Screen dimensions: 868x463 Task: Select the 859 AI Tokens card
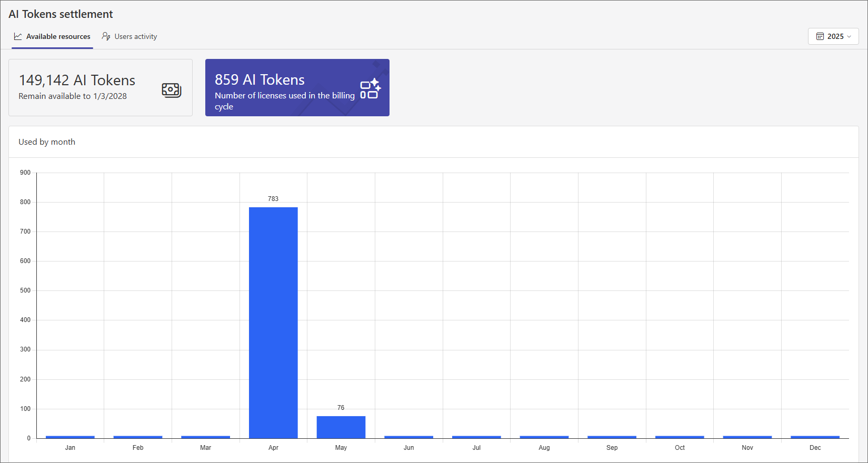297,87
